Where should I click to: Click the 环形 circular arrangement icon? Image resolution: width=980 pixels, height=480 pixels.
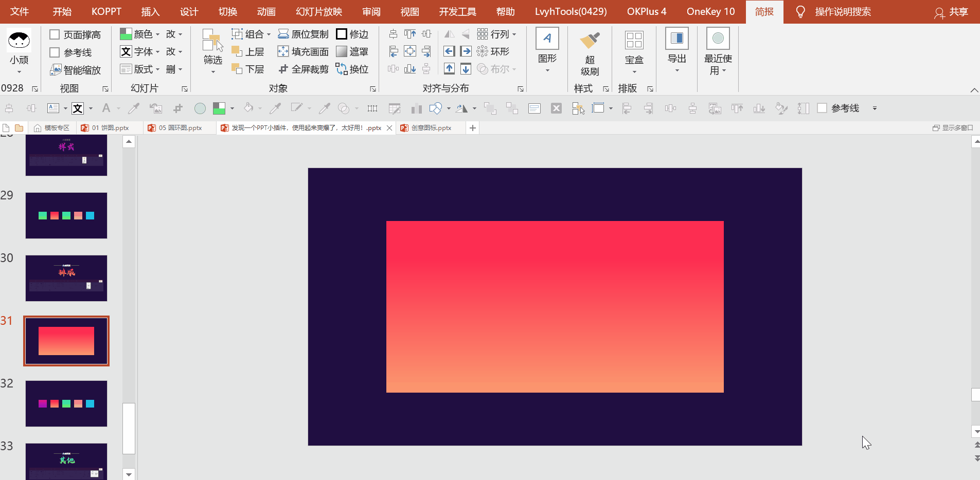[482, 51]
